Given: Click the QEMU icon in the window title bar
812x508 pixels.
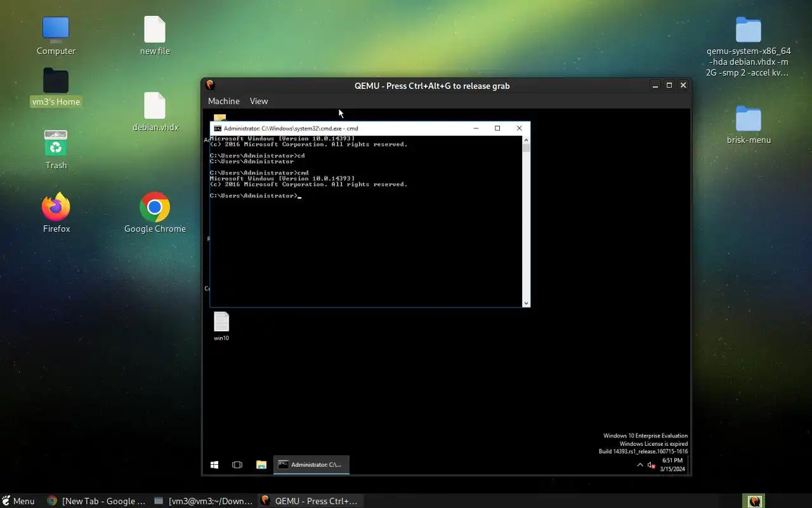Looking at the screenshot, I should tap(210, 85).
